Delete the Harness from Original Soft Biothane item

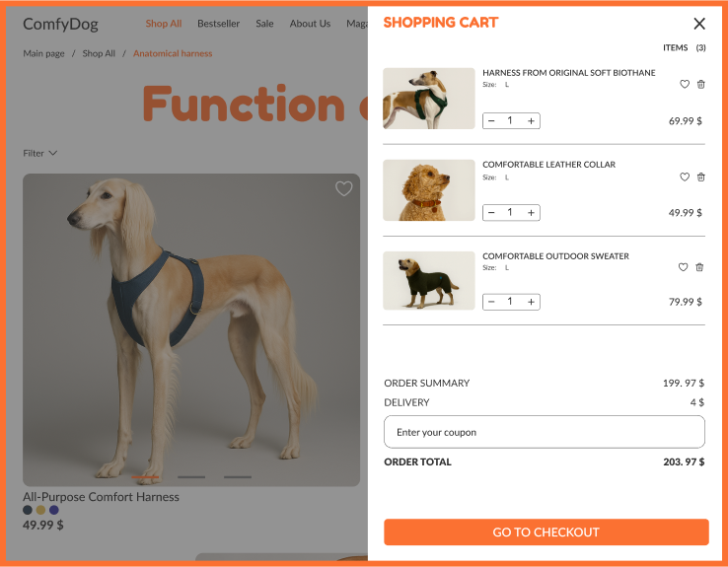point(701,84)
